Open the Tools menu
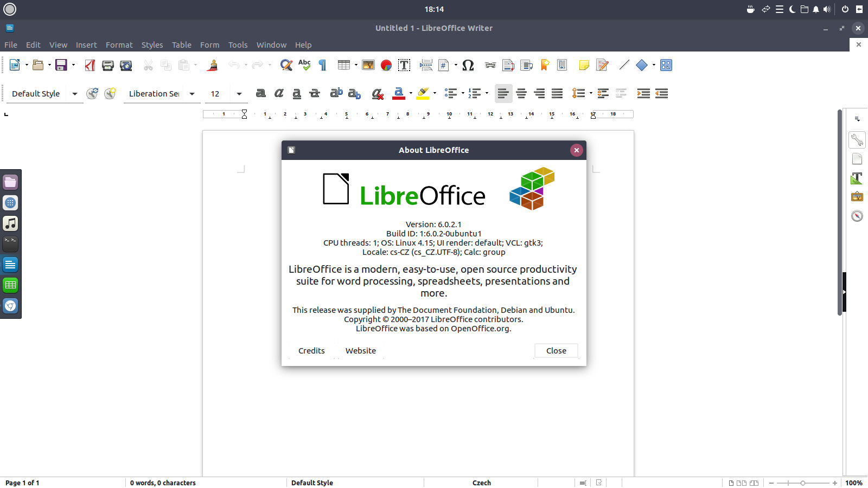The image size is (868, 488). (x=238, y=45)
